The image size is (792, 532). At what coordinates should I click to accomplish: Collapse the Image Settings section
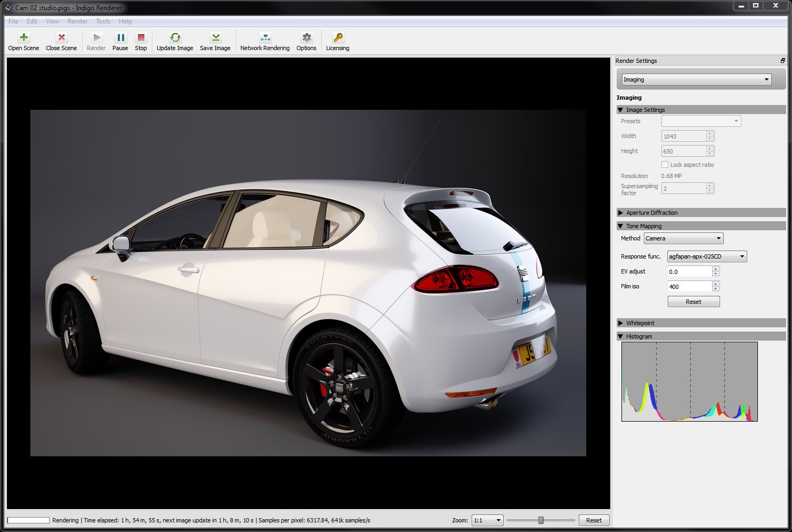click(x=620, y=110)
